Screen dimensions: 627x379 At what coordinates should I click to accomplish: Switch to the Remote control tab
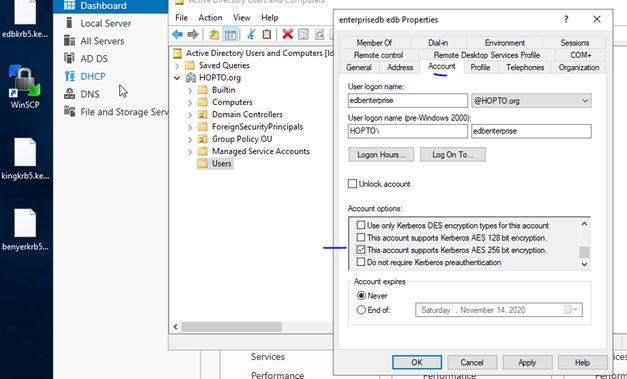[378, 55]
